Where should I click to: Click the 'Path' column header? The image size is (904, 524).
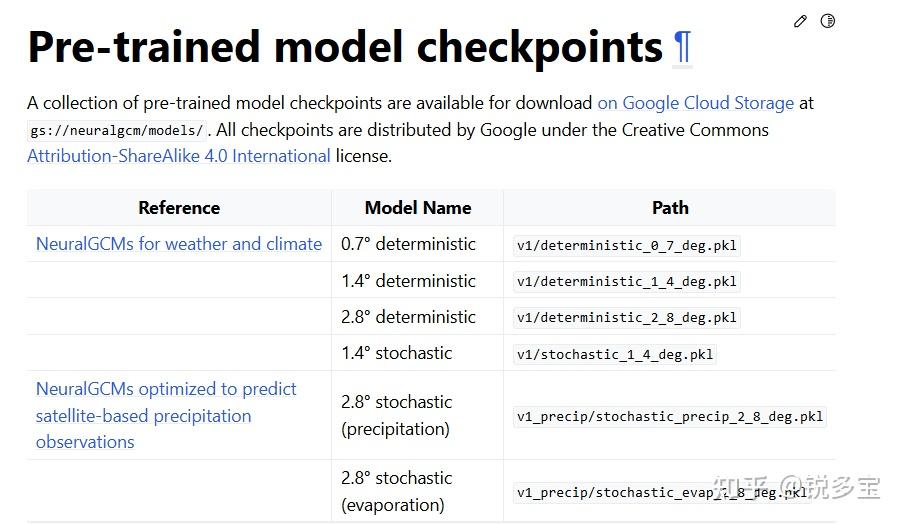(670, 208)
